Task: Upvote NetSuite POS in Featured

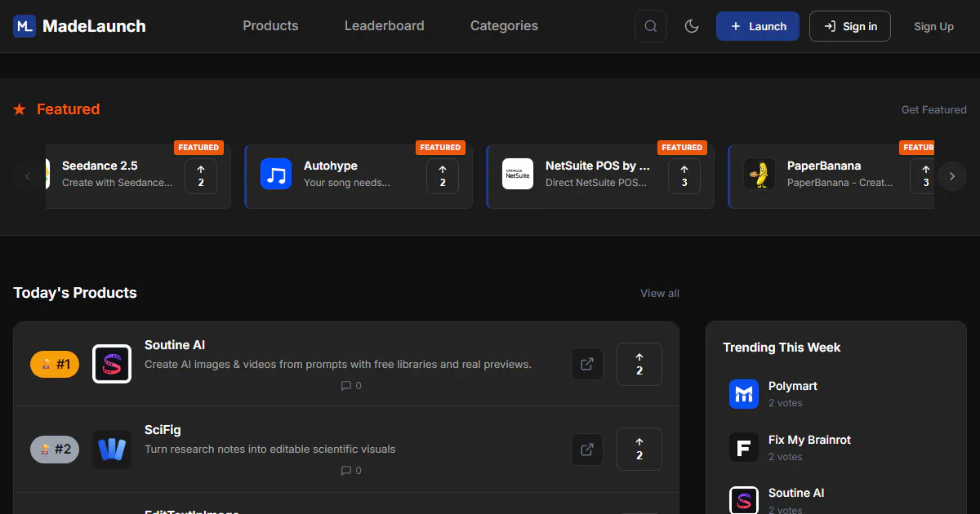Action: pyautogui.click(x=684, y=176)
